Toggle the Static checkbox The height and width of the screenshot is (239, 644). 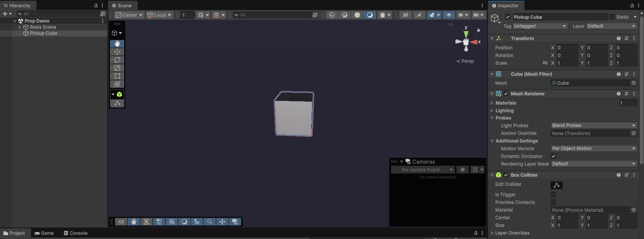(612, 17)
